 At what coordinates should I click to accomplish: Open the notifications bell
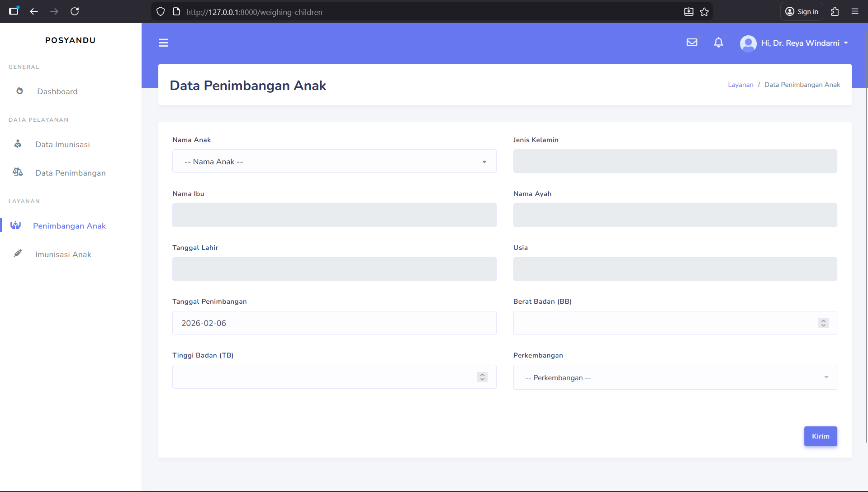(718, 43)
